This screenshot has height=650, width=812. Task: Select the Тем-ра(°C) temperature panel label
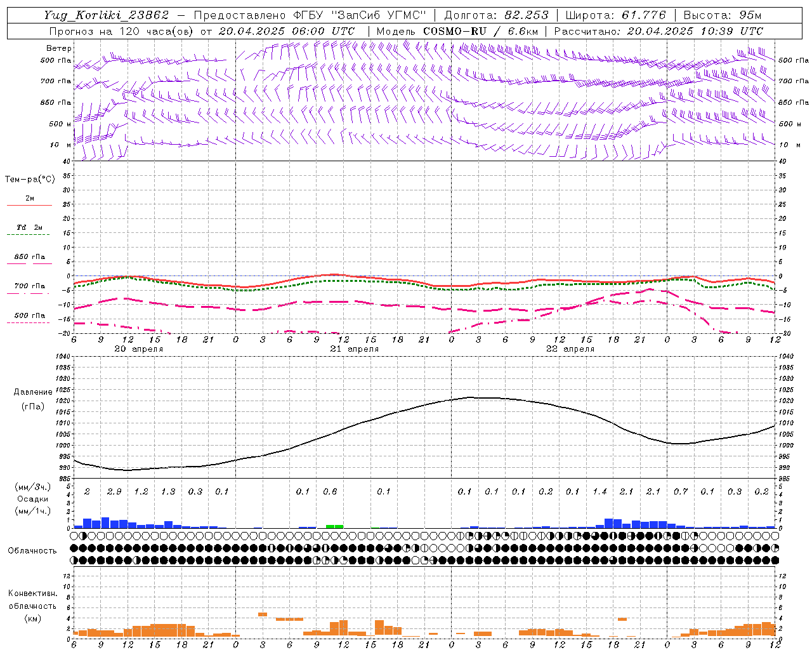(x=30, y=180)
